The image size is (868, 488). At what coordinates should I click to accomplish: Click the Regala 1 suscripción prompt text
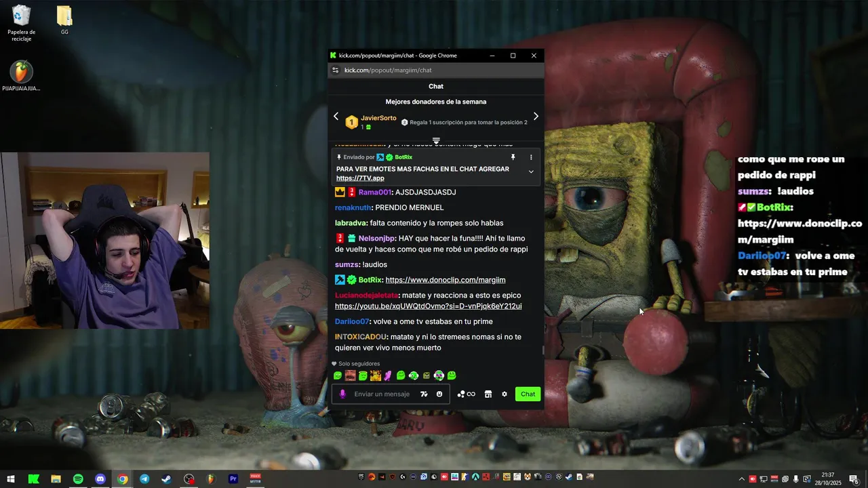[x=469, y=123]
